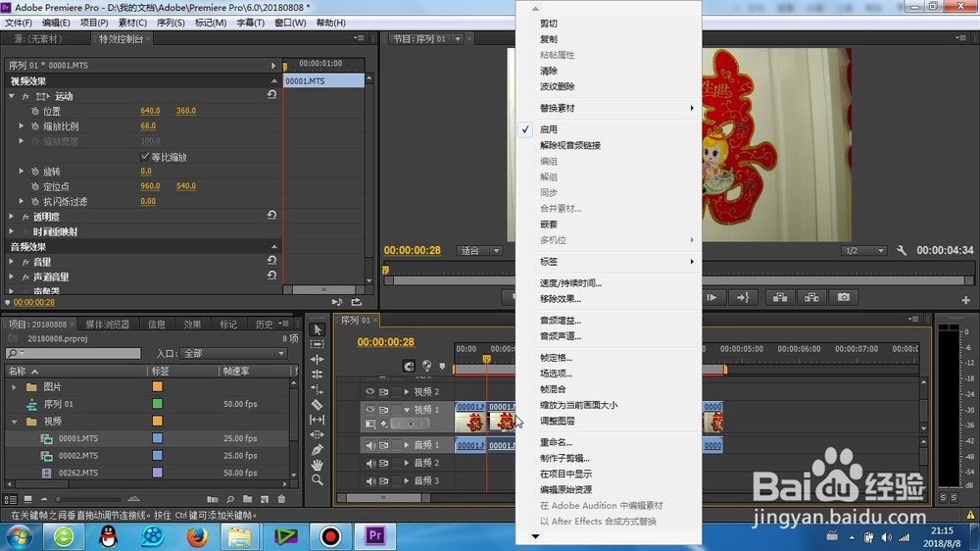Select the Selection arrow tool

click(318, 329)
